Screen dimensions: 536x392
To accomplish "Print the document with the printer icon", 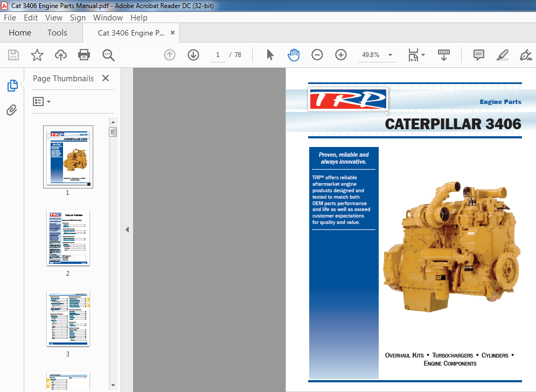I will click(x=84, y=55).
